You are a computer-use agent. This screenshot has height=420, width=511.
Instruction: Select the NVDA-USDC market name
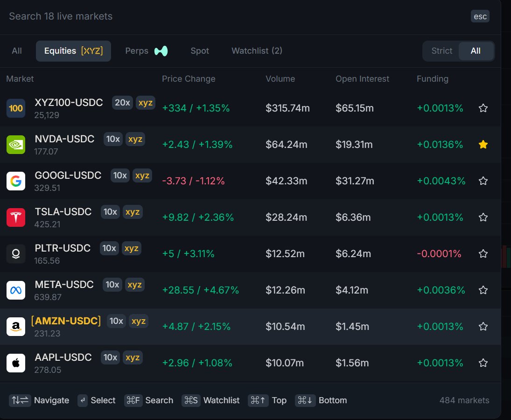coord(64,139)
